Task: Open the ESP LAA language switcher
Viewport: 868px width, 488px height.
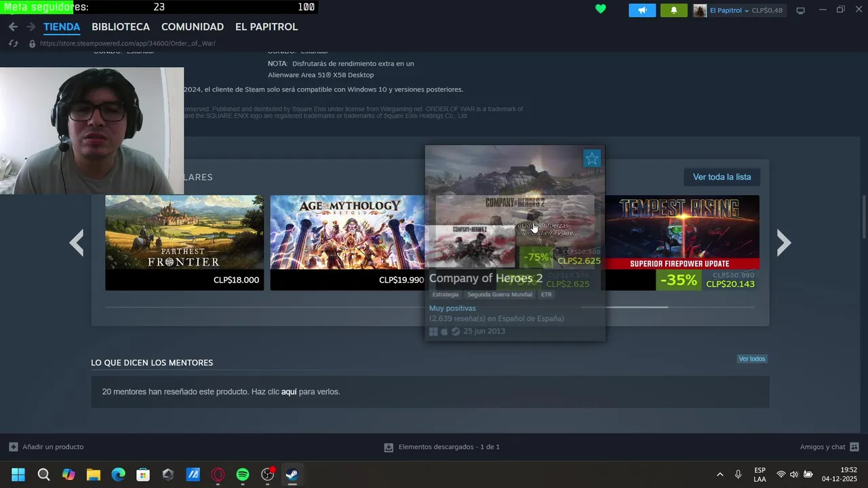Action: tap(760, 474)
